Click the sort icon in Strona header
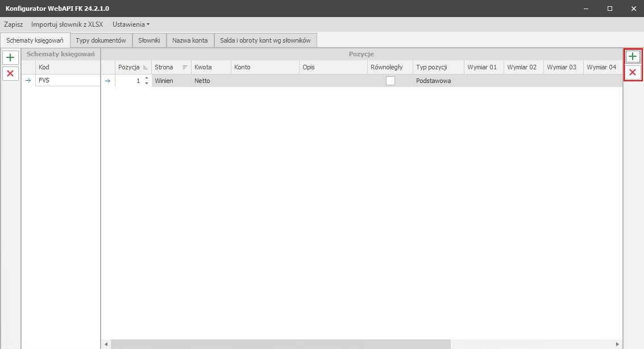This screenshot has width=644, height=349. 185,67
